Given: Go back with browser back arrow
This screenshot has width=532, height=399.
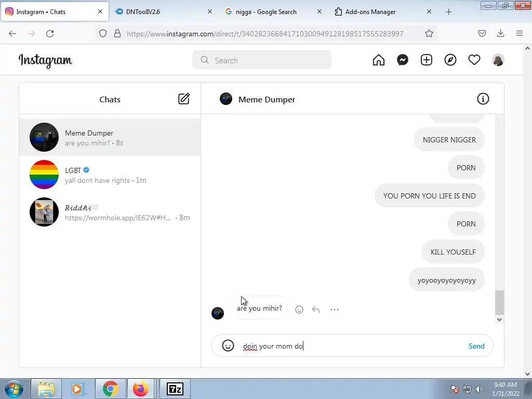Looking at the screenshot, I should click(12, 33).
